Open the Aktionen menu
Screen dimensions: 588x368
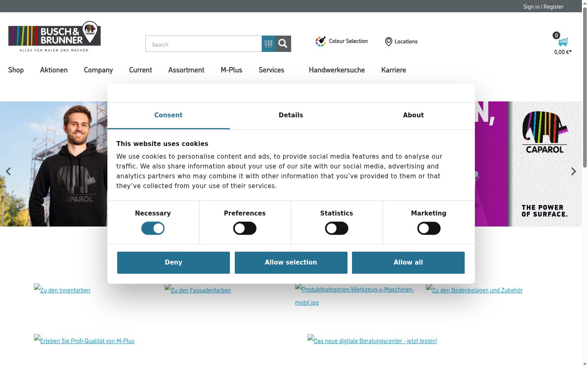coord(54,70)
